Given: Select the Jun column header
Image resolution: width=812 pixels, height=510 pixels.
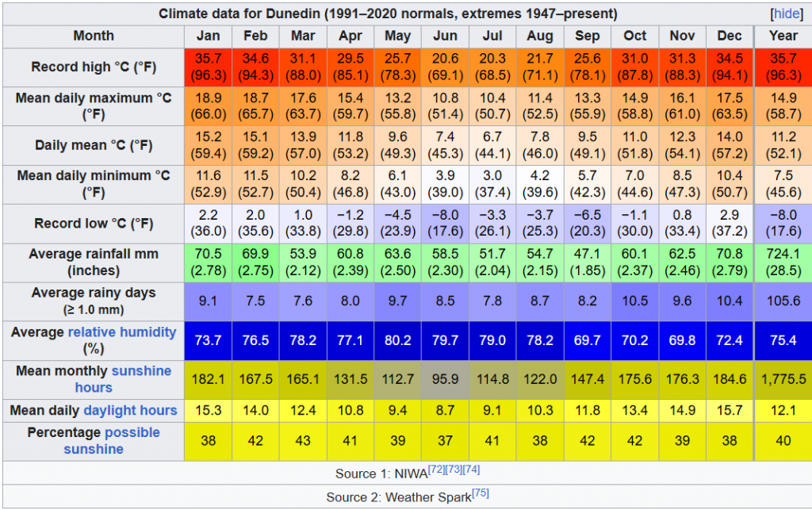Looking at the screenshot, I should (445, 36).
